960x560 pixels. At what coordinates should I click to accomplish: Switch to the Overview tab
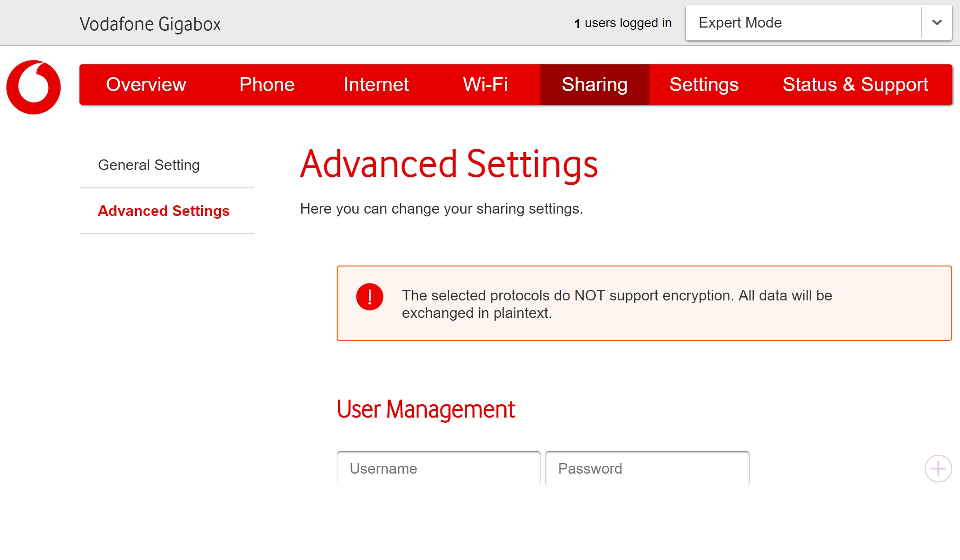tap(146, 85)
